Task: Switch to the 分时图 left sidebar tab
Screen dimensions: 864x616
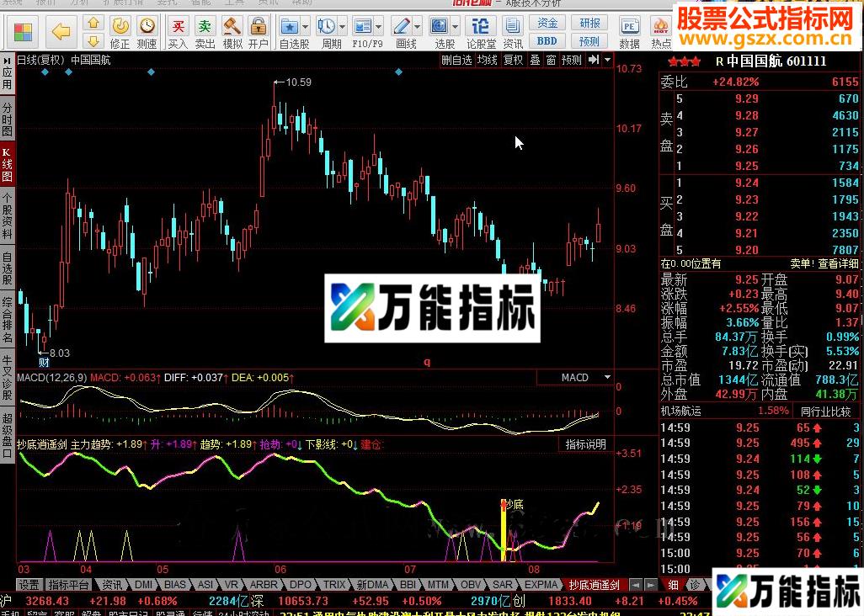Action: 8,118
